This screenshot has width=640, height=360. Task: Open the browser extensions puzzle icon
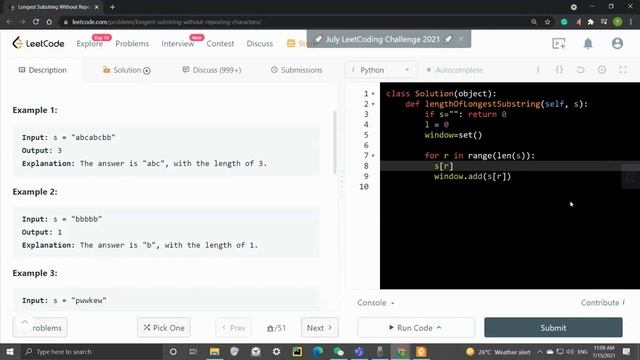[x=590, y=22]
